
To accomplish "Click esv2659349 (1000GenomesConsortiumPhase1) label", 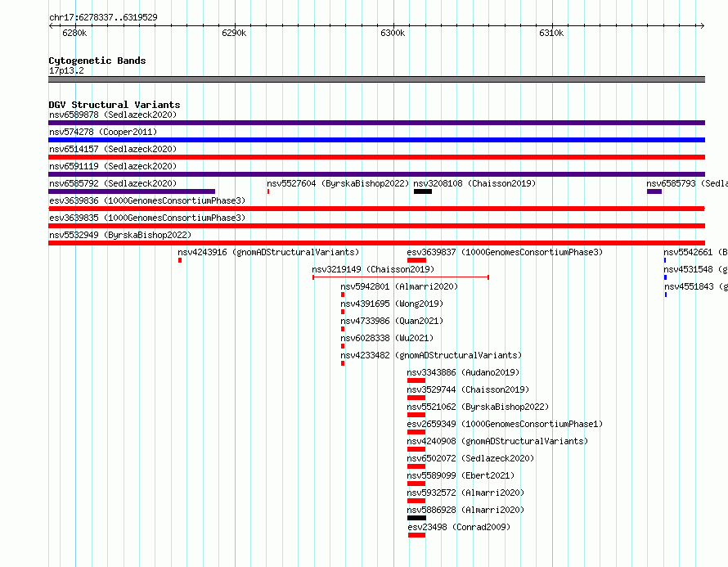I will 505,424.
